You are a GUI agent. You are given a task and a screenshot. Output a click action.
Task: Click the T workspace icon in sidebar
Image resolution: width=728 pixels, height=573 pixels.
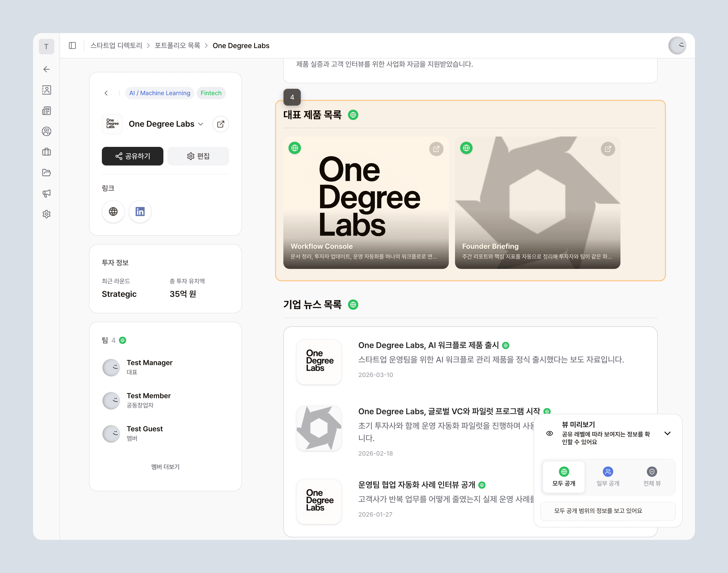click(46, 46)
